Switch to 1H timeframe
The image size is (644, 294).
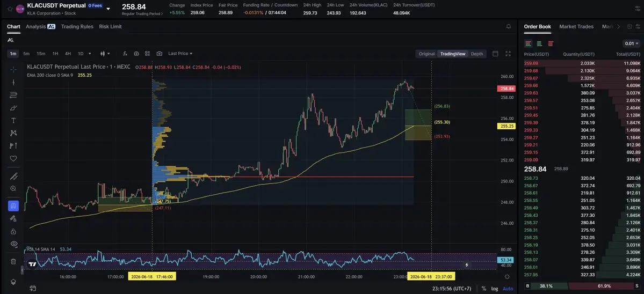55,53
